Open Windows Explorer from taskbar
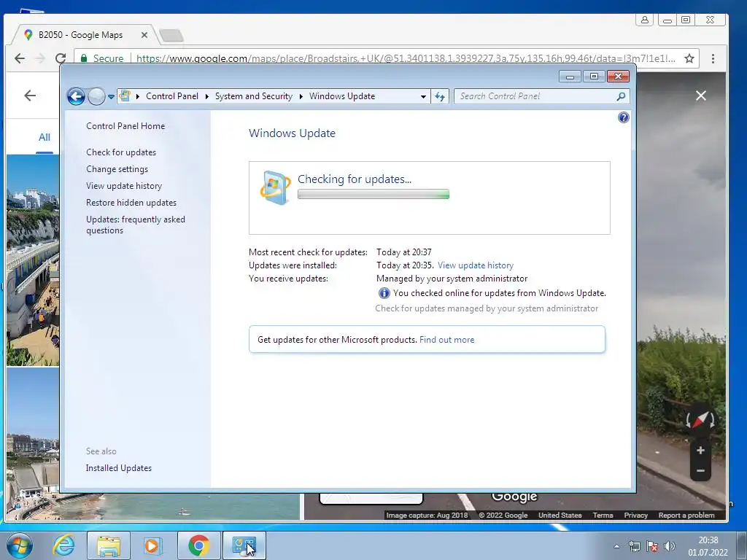747x560 pixels. tap(109, 545)
